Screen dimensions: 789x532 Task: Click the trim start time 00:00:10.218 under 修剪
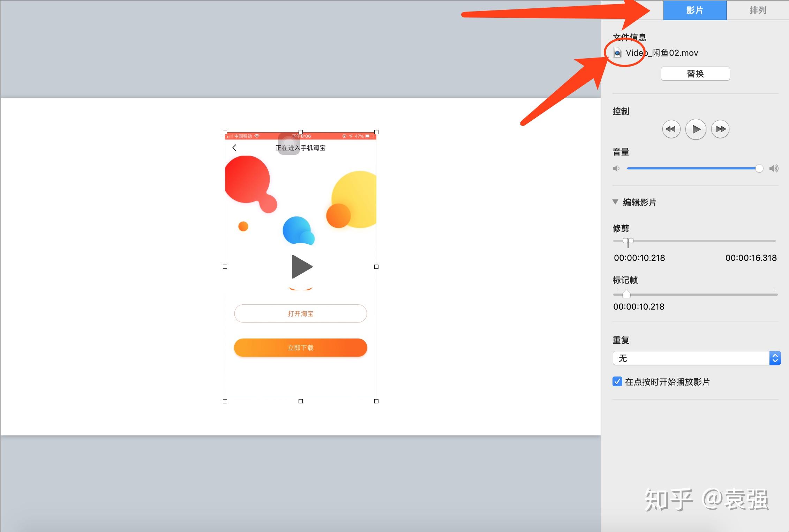639,258
